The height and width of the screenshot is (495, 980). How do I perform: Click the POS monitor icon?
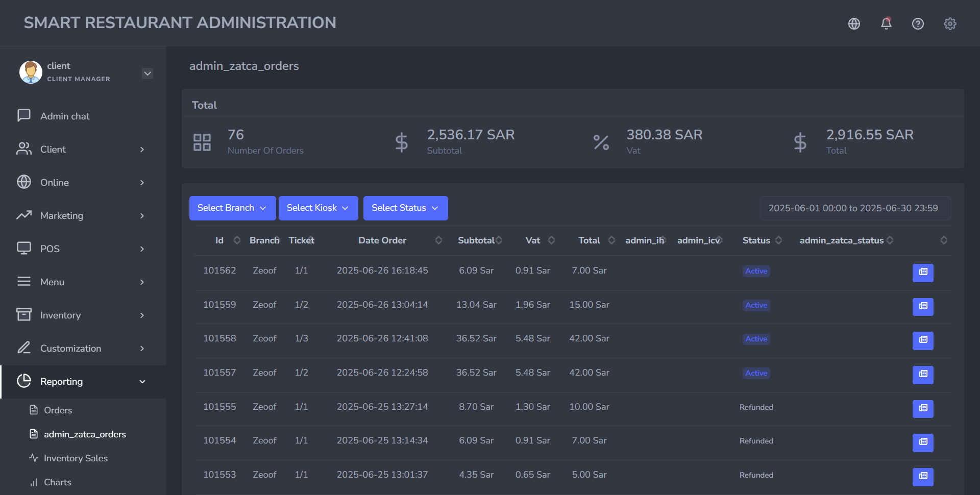point(24,248)
